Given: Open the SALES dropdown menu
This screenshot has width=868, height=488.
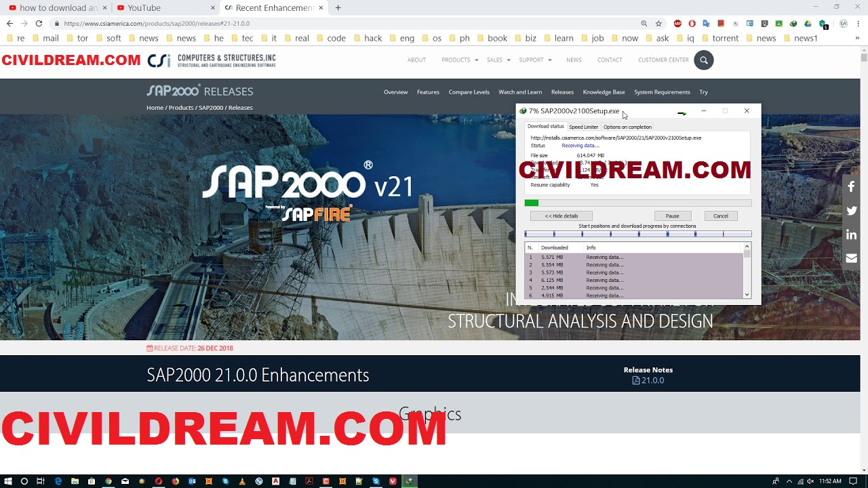Looking at the screenshot, I should pyautogui.click(x=494, y=60).
